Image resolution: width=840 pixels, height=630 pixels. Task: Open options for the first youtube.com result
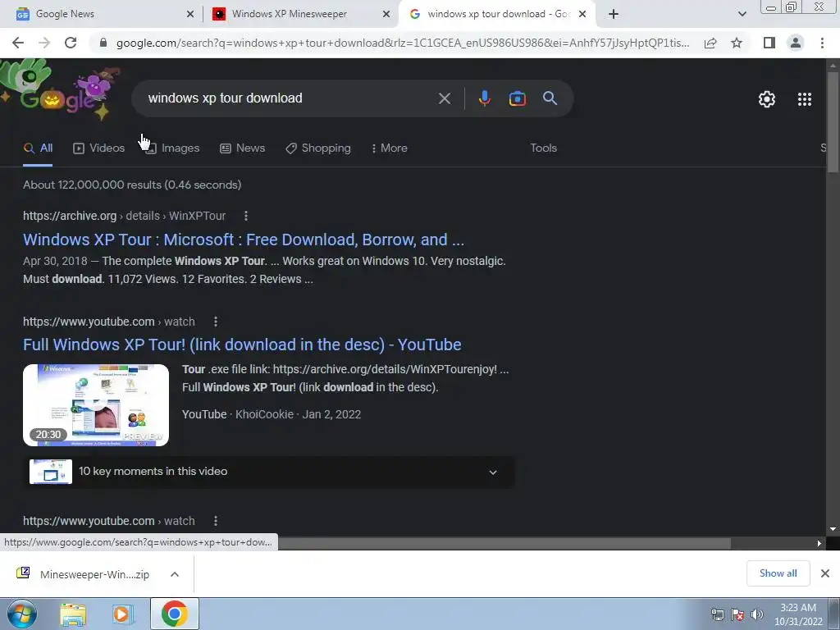pos(216,322)
